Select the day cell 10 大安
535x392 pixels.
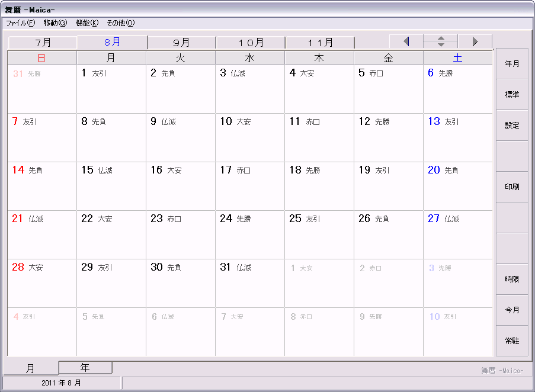tap(250, 138)
